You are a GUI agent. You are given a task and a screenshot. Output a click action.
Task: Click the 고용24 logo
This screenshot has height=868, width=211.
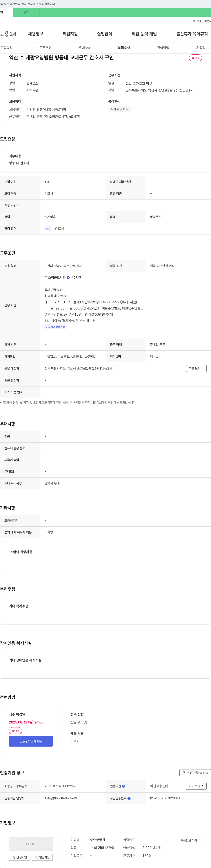pyautogui.click(x=8, y=34)
